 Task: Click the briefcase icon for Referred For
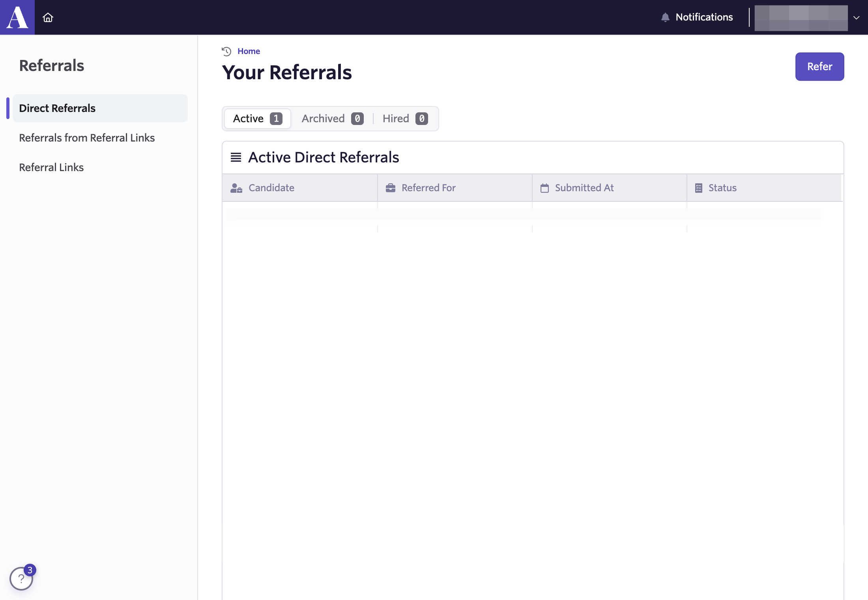[391, 188]
